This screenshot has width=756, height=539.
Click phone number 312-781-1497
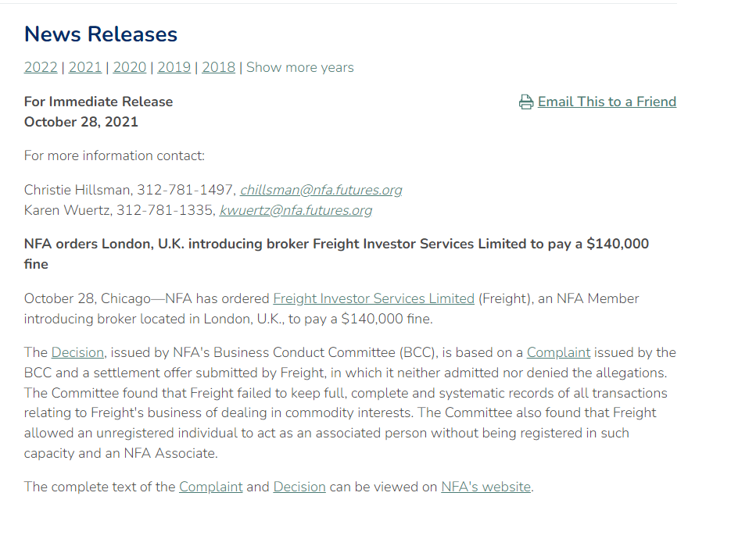[186, 190]
